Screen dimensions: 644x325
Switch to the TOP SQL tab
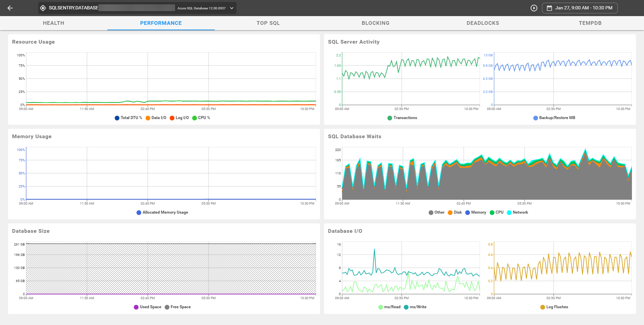268,23
